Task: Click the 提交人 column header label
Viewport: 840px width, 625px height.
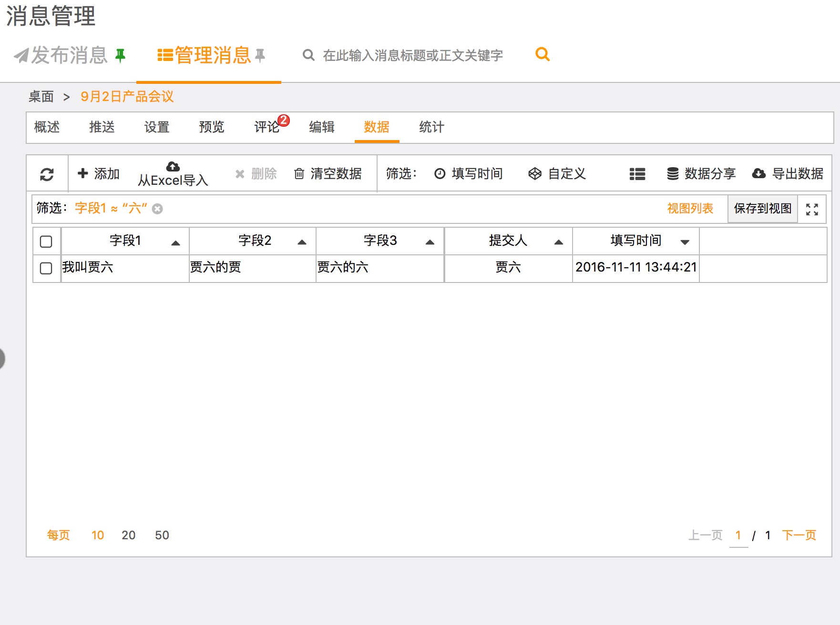Action: (x=508, y=241)
